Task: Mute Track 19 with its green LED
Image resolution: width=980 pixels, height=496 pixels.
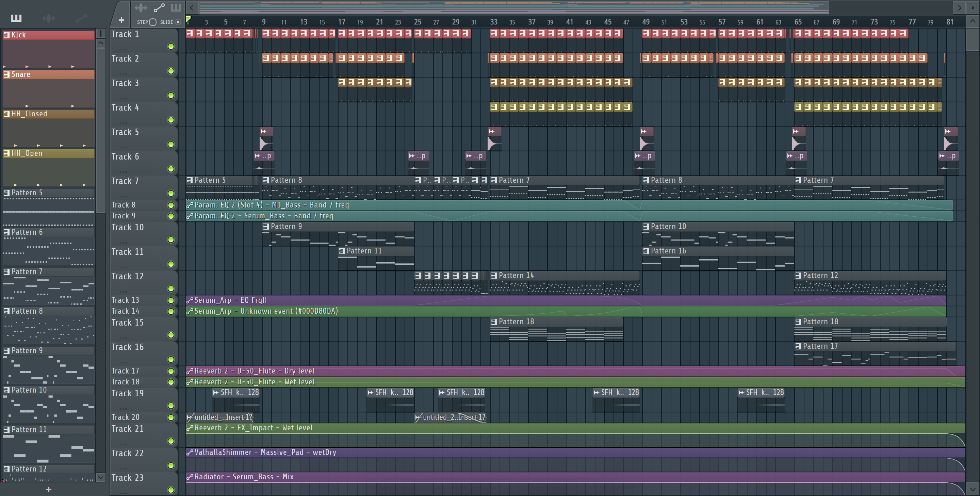Action: [x=171, y=406]
